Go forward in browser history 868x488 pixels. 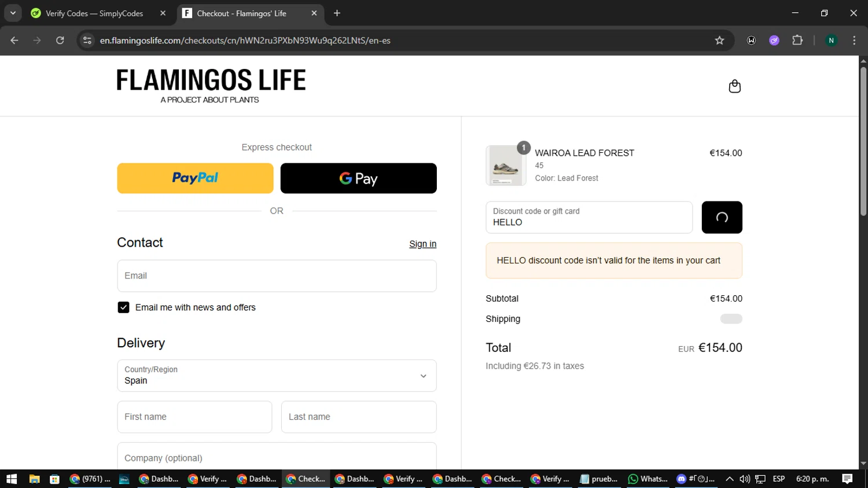tap(37, 41)
